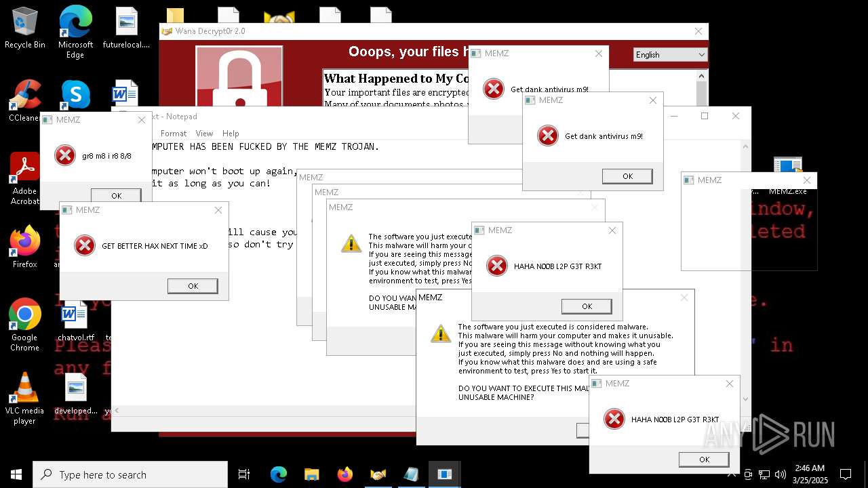868x488 pixels.
Task: Open Edge from the taskbar
Action: 279,474
